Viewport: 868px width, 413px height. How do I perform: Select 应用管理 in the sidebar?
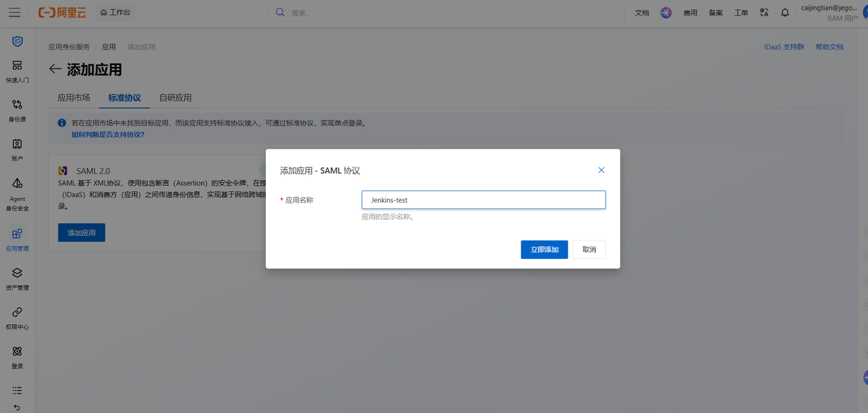pyautogui.click(x=18, y=240)
